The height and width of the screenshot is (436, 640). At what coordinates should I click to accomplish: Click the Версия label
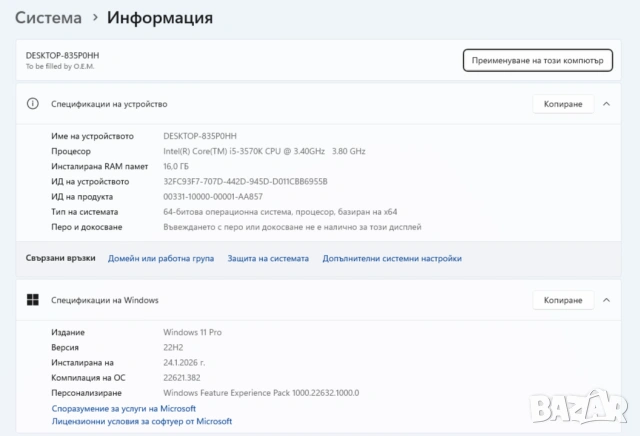click(x=65, y=347)
